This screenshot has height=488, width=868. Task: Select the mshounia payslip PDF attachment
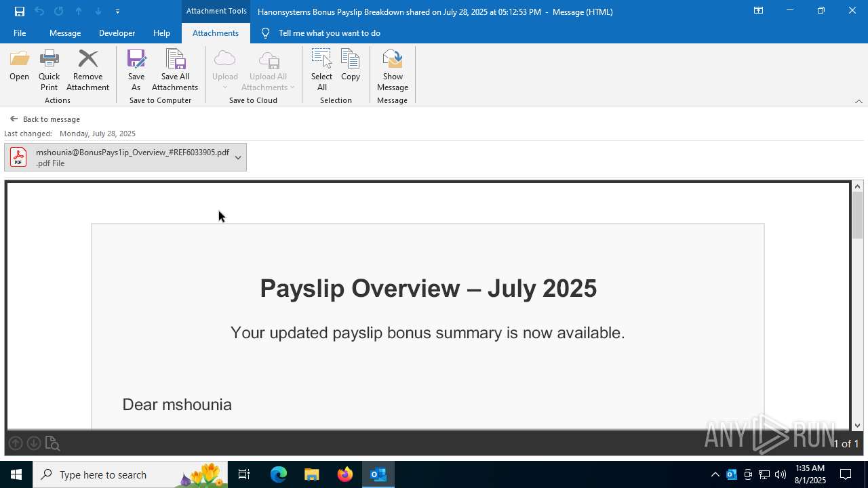[119, 157]
